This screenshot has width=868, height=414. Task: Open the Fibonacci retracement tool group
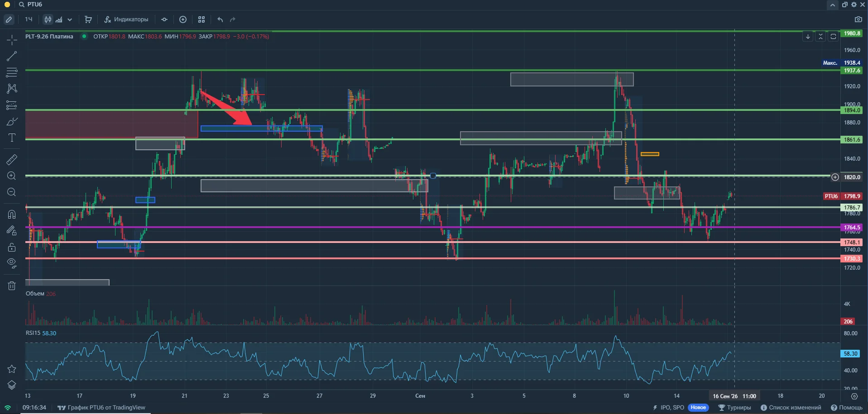click(12, 72)
